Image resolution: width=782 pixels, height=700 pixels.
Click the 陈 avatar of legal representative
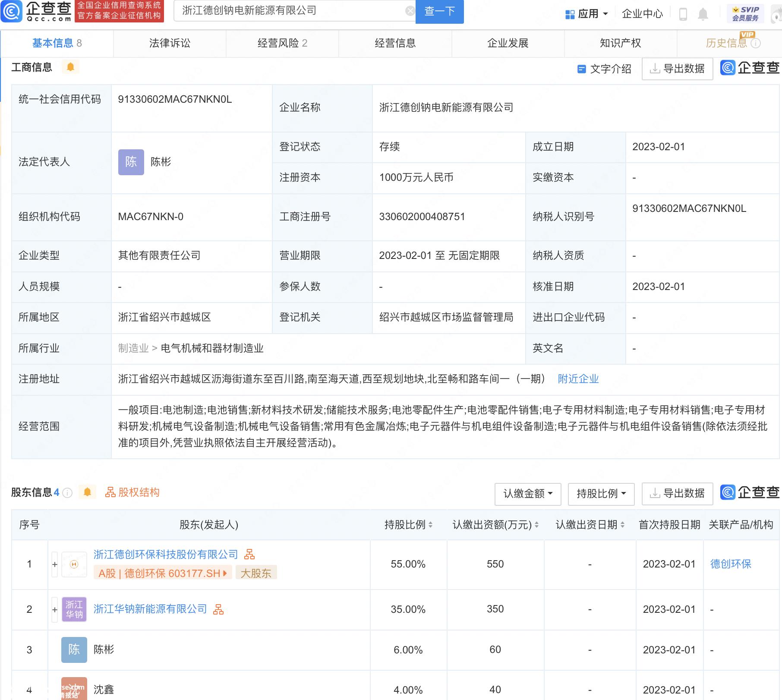pos(131,162)
